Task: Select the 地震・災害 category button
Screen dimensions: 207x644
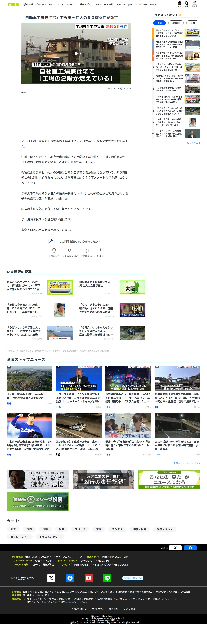Action: tap(139, 529)
